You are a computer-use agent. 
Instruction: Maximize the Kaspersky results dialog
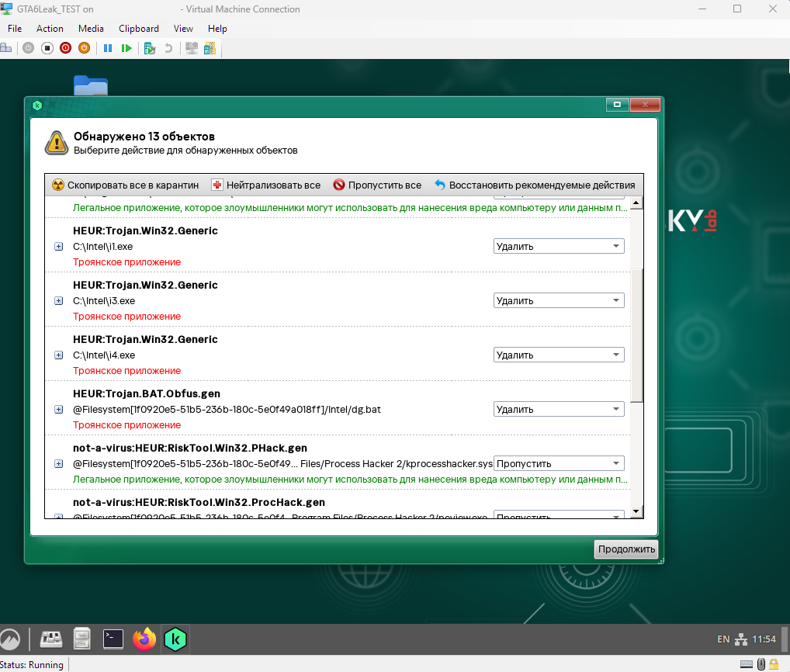(x=617, y=104)
